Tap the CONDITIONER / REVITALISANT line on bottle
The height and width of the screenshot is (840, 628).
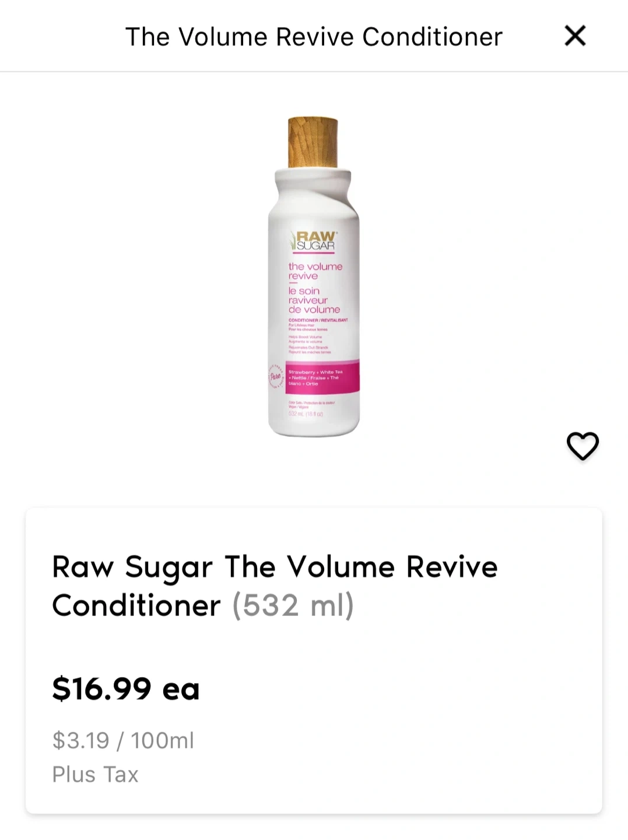point(318,320)
